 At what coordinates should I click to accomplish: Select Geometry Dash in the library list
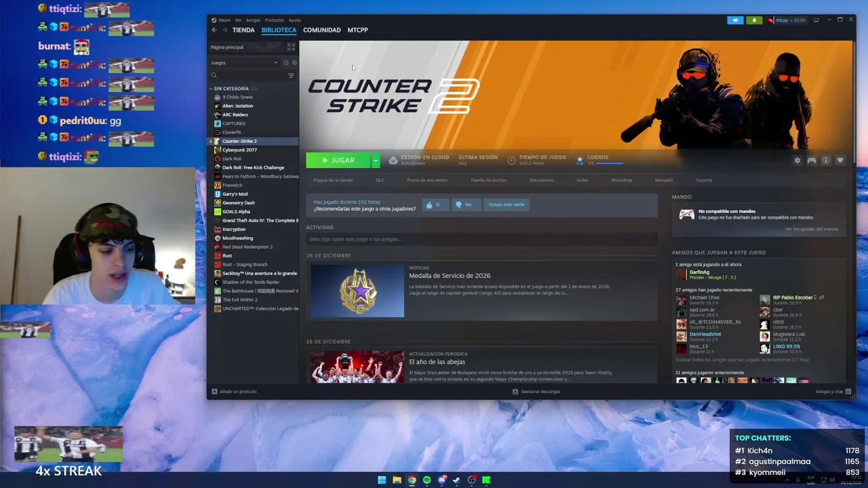click(x=239, y=203)
